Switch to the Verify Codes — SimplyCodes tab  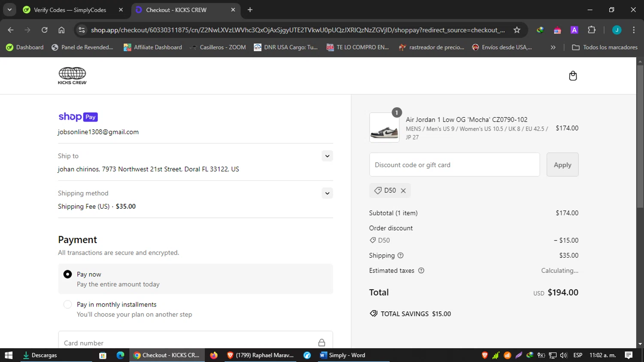coord(73,10)
